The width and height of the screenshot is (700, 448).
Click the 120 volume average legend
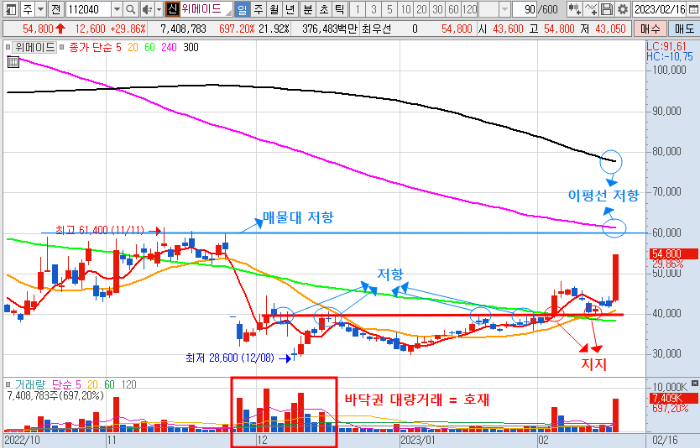[x=129, y=385]
